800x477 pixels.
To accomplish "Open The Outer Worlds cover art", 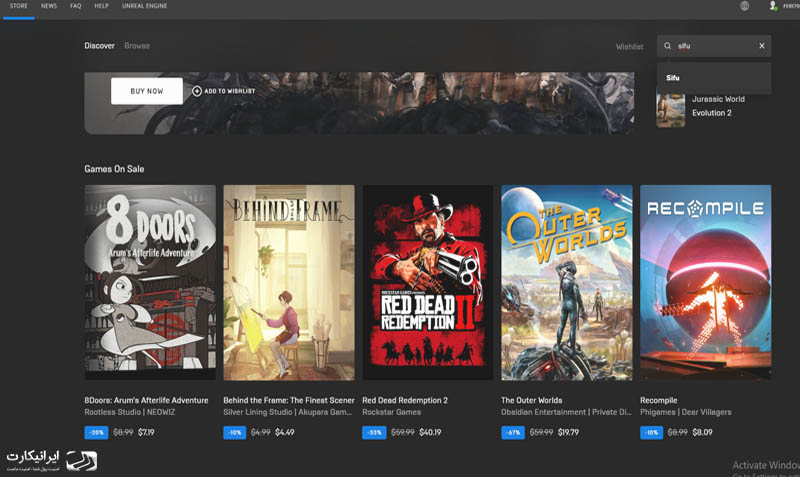I will (x=567, y=283).
